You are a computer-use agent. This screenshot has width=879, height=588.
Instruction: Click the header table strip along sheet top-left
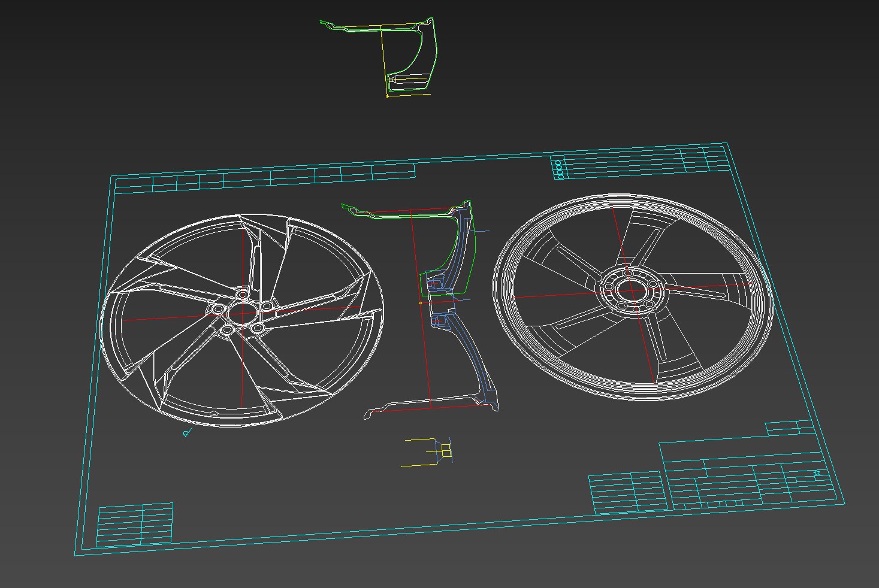[264, 178]
